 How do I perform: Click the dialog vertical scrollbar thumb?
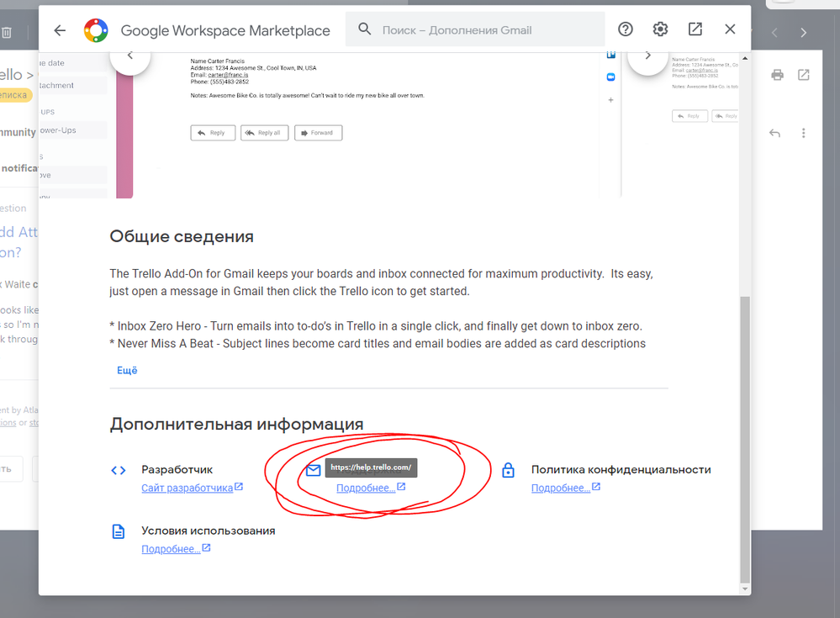[745, 439]
